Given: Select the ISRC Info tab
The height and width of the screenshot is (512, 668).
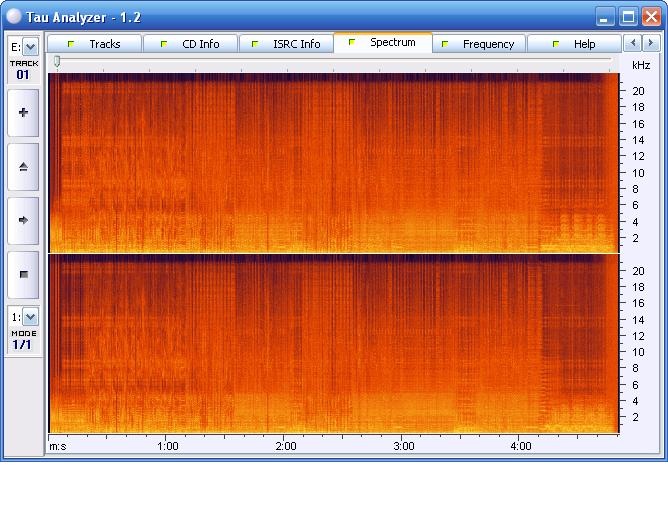Looking at the screenshot, I should click(286, 44).
